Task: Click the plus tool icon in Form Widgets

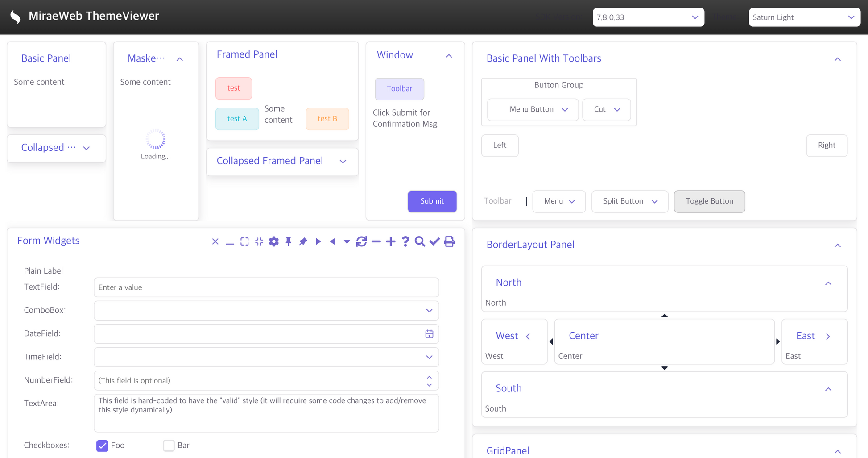Action: 391,241
